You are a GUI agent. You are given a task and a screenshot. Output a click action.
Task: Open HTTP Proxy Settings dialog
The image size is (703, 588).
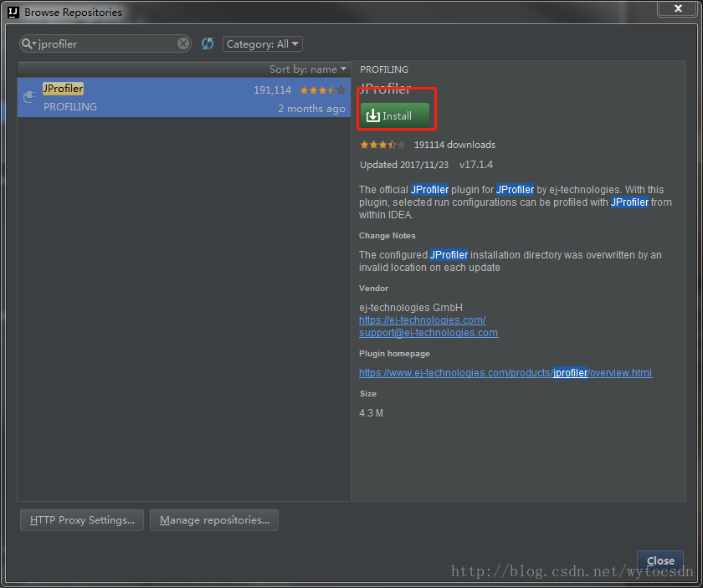coord(82,520)
